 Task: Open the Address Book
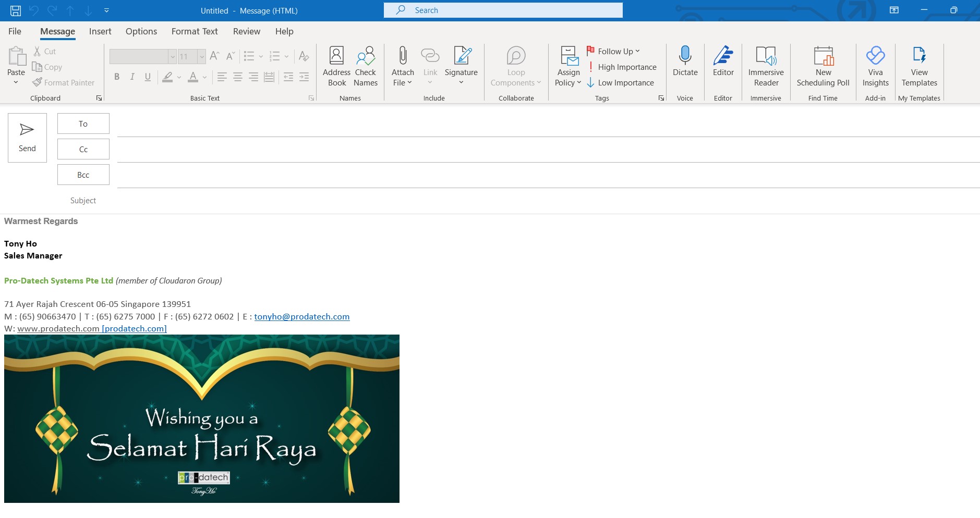point(337,66)
